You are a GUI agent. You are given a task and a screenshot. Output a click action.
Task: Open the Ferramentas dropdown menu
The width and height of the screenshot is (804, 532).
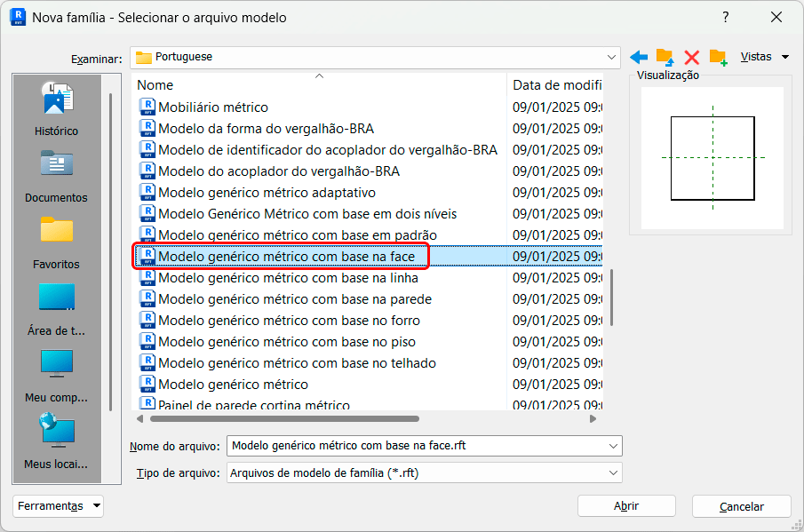pos(59,506)
